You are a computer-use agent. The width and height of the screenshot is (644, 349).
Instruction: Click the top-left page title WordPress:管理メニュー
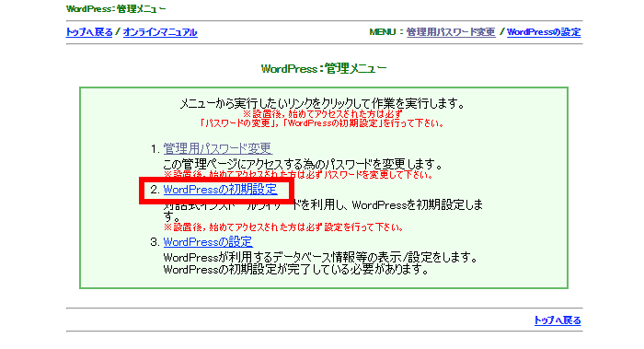116,8
